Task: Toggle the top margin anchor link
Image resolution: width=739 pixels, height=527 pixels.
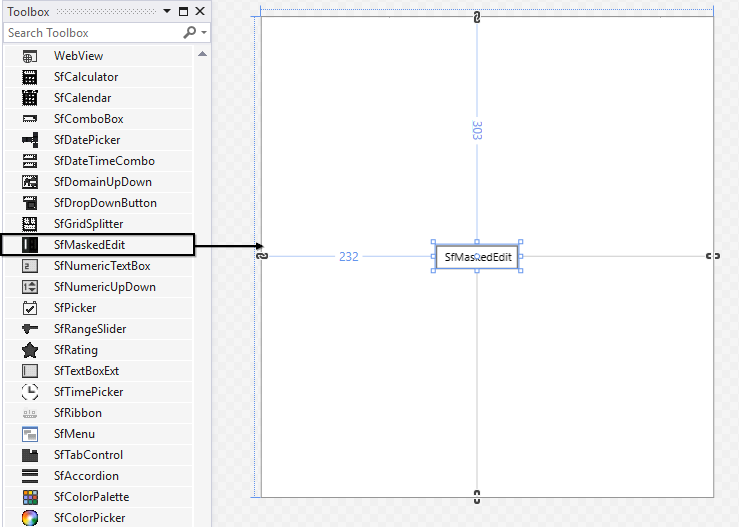Action: pos(477,18)
